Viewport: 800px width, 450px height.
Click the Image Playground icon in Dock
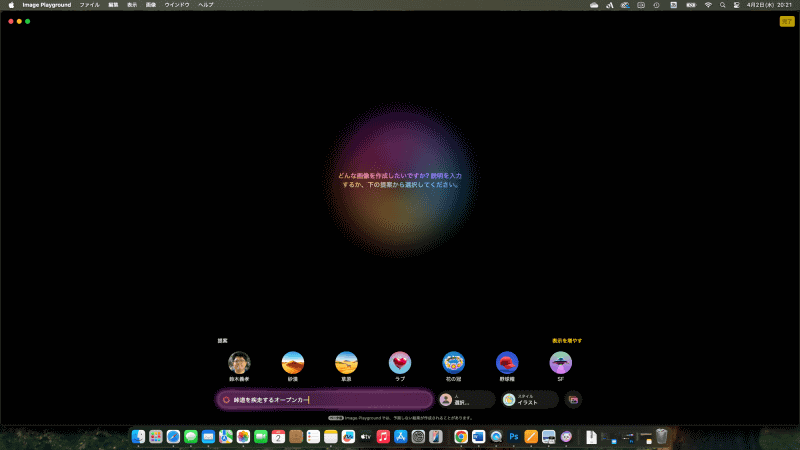(566, 437)
